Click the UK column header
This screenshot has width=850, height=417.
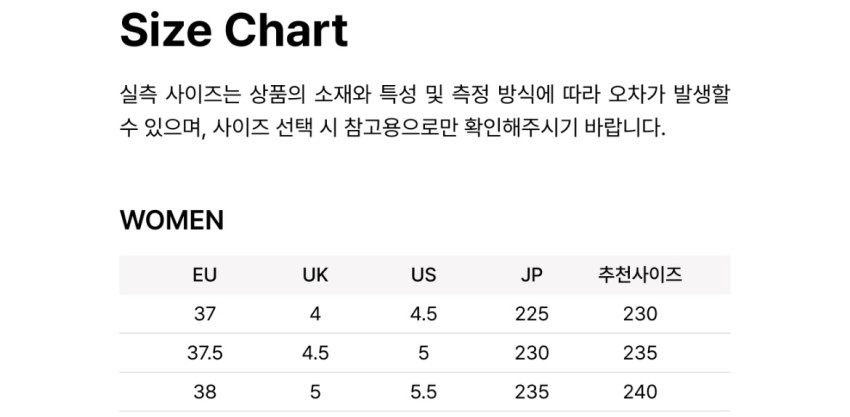(x=315, y=275)
